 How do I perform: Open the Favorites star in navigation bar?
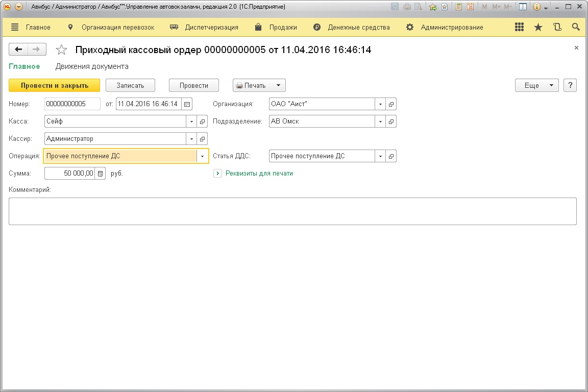538,28
